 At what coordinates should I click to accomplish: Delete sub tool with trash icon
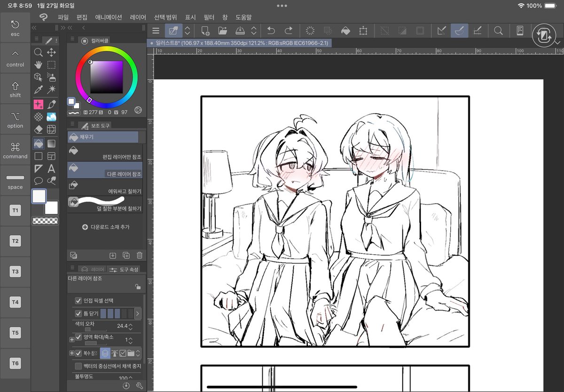coord(140,255)
